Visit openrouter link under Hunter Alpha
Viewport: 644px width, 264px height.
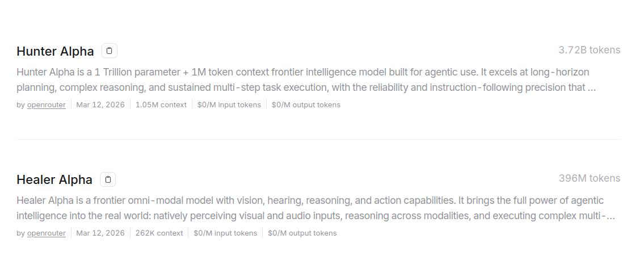click(x=46, y=104)
